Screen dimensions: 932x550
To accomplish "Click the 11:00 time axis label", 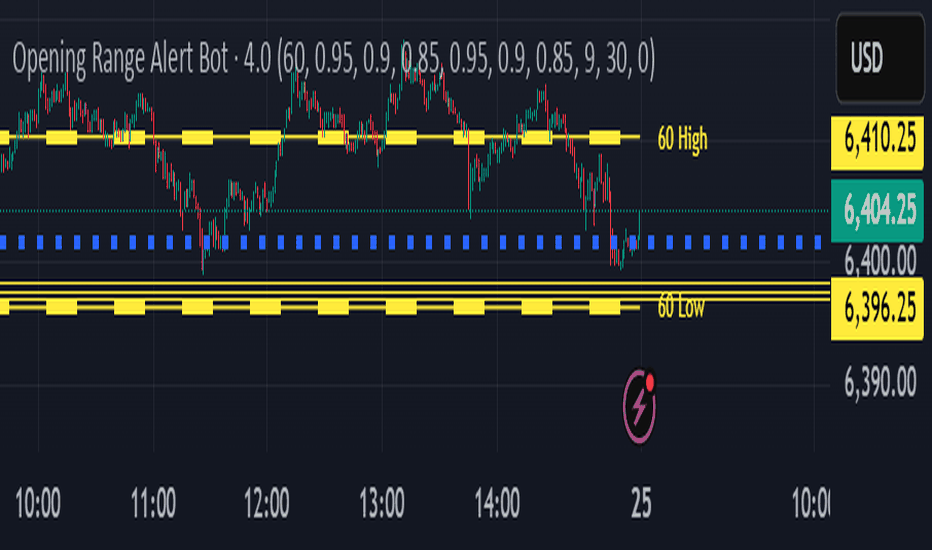I will [x=153, y=504].
